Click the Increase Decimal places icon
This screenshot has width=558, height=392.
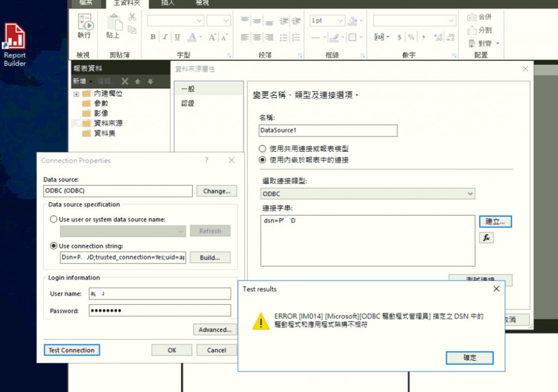438,37
